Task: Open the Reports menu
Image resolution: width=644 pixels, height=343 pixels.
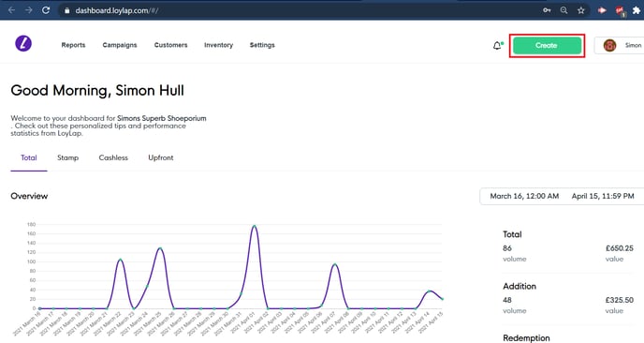Action: [x=74, y=45]
